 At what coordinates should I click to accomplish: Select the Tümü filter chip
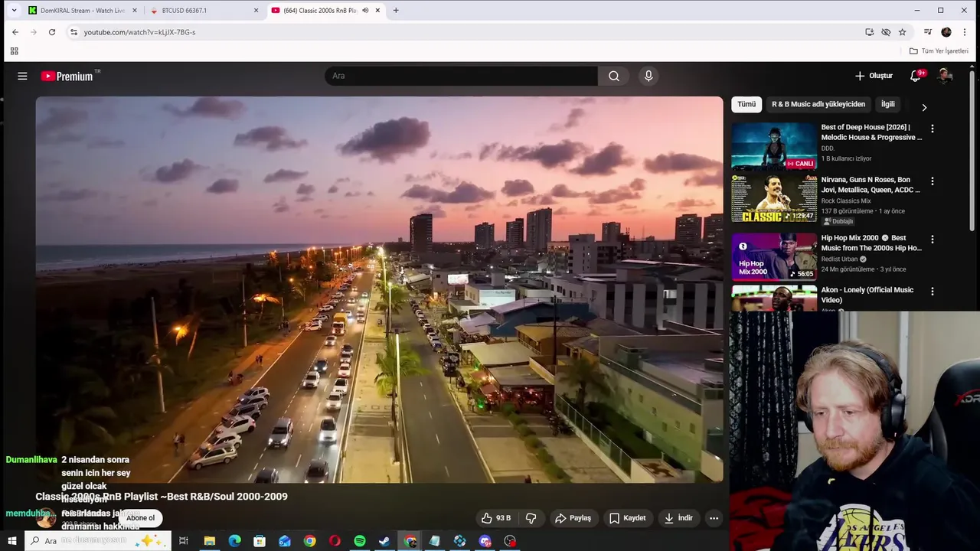746,104
